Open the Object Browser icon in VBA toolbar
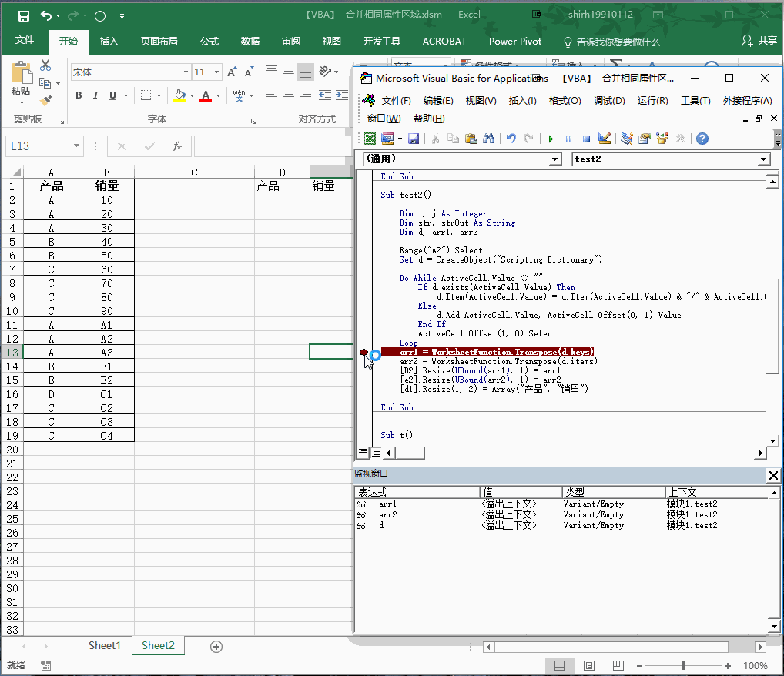 pyautogui.click(x=662, y=139)
